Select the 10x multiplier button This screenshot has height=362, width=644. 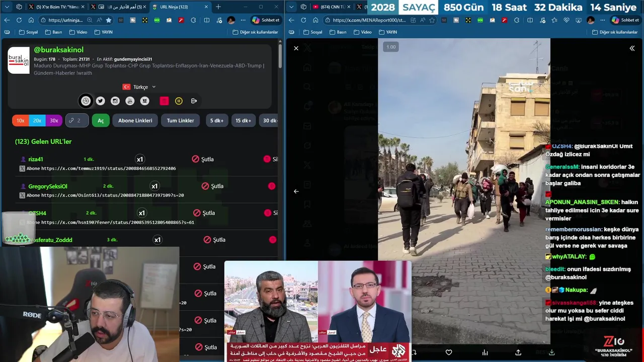point(21,121)
